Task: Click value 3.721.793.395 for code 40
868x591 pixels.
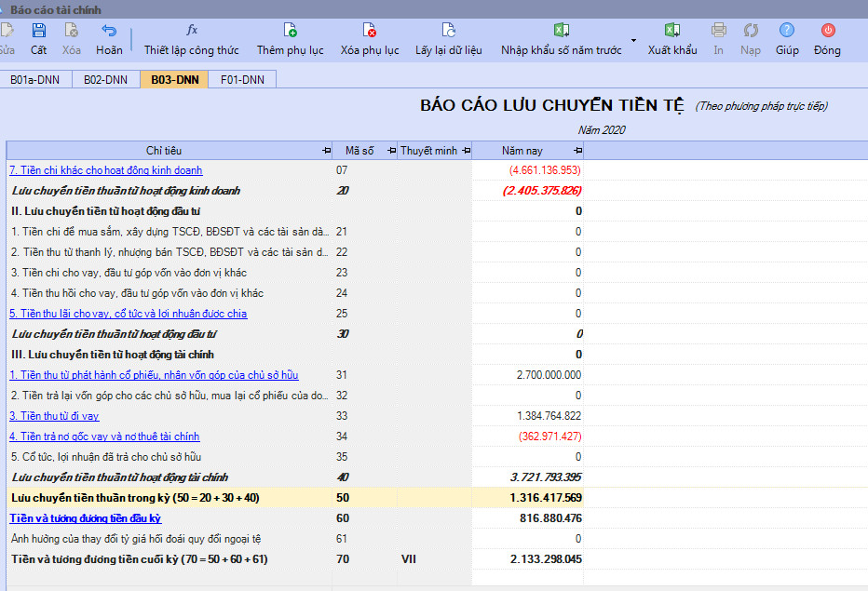Action: pos(546,477)
